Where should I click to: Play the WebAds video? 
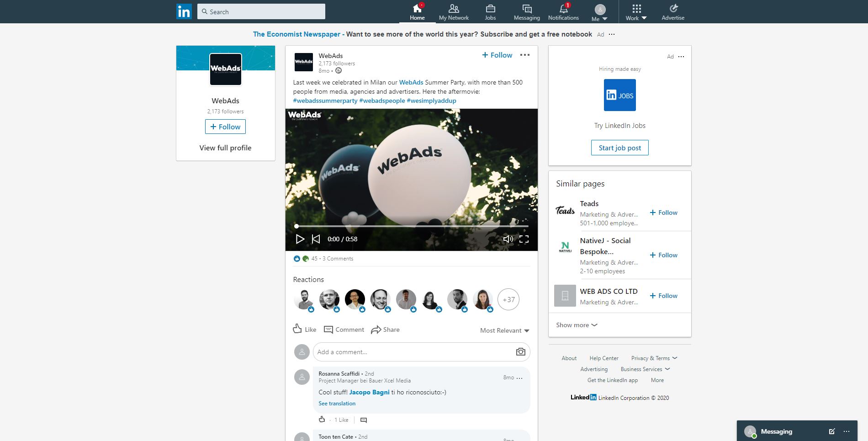click(x=300, y=239)
